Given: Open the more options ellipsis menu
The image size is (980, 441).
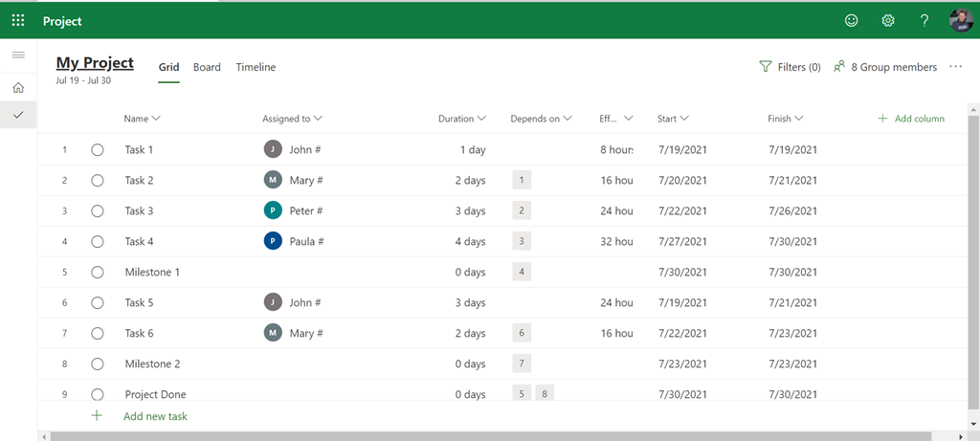Looking at the screenshot, I should (x=955, y=67).
